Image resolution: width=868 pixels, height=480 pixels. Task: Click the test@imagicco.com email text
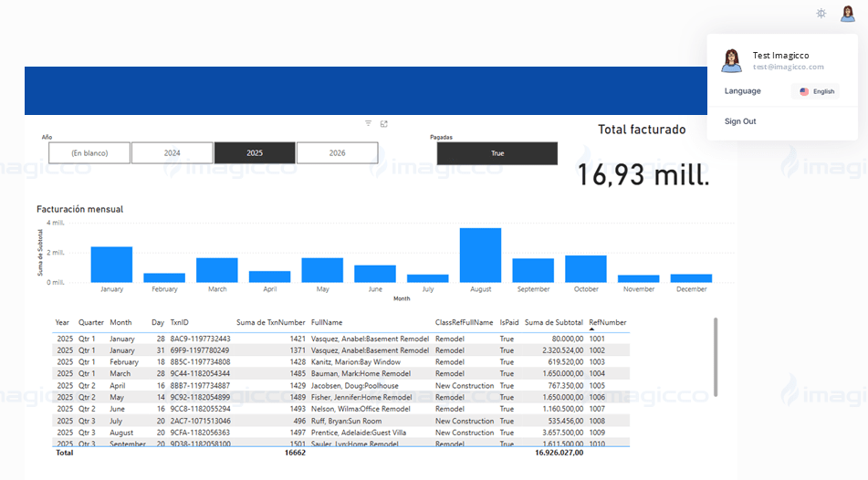[788, 67]
